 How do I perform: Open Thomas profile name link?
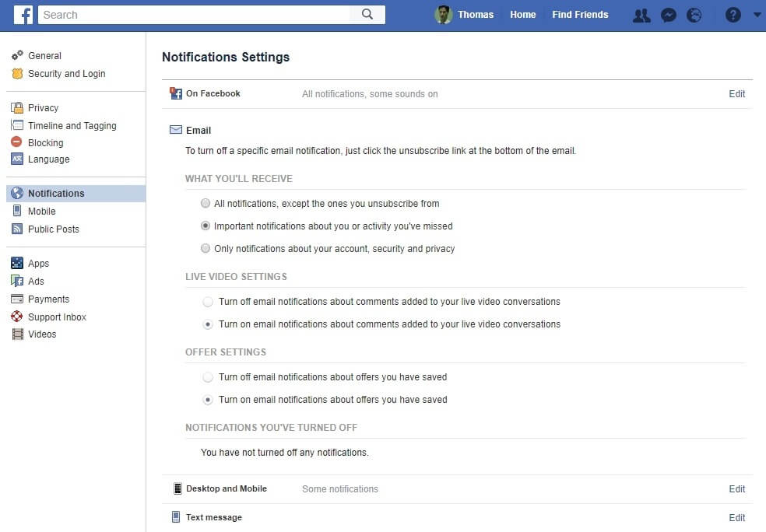coord(476,15)
